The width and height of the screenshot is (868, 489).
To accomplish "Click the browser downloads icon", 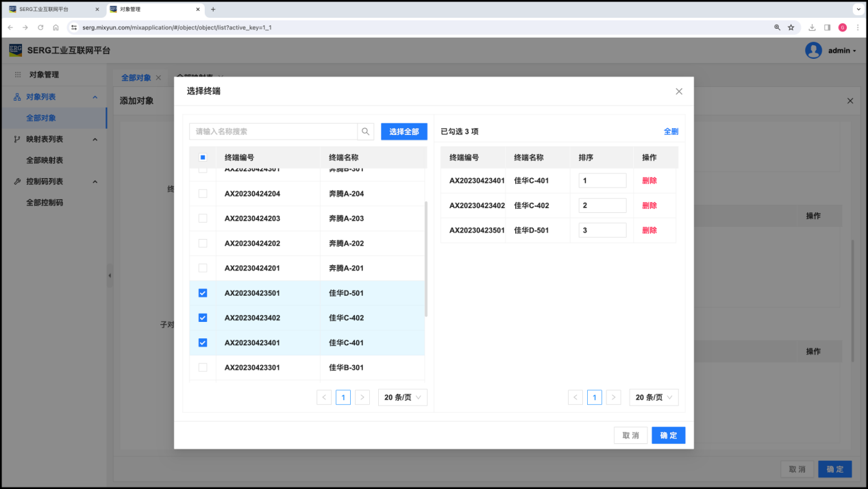I will [812, 27].
